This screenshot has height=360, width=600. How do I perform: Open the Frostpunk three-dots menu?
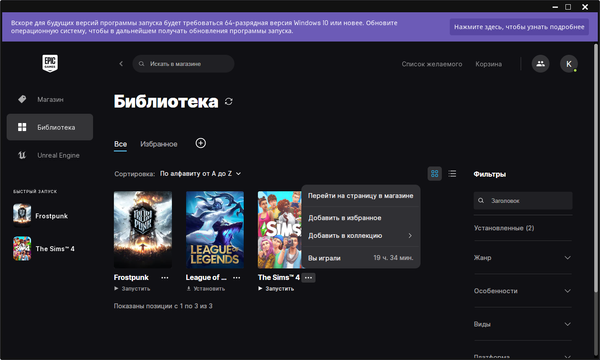[x=165, y=278]
